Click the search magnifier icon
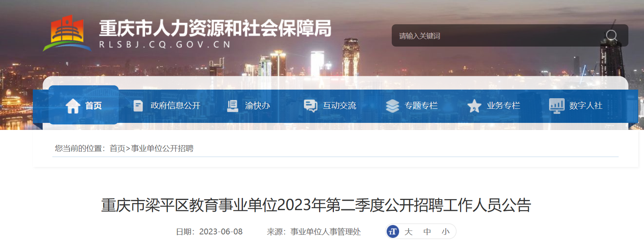The width and height of the screenshot is (644, 243). pyautogui.click(x=611, y=36)
